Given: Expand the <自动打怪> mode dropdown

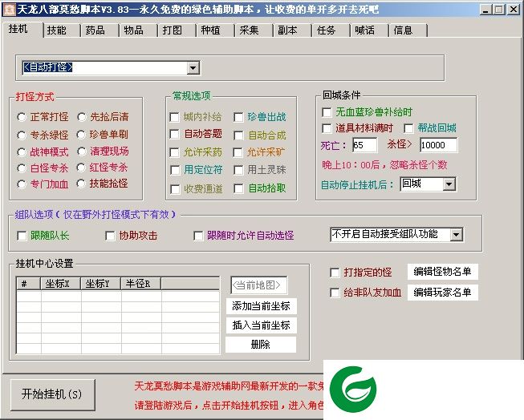Looking at the screenshot, I should point(193,68).
